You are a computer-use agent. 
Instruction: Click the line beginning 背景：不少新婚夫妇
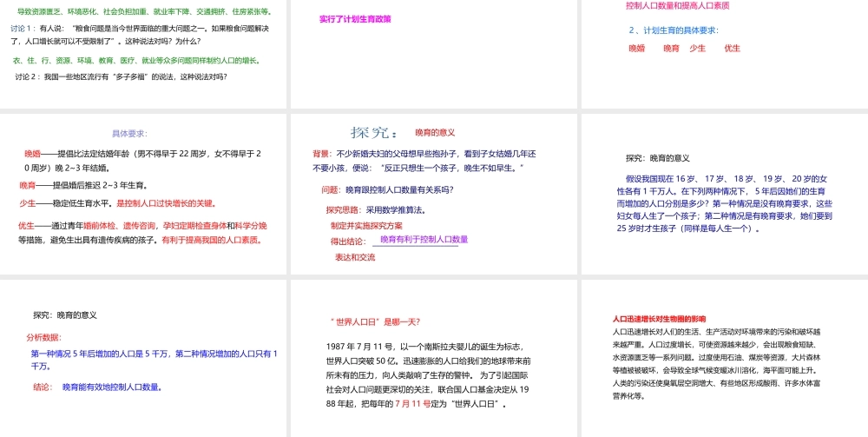[x=424, y=161]
